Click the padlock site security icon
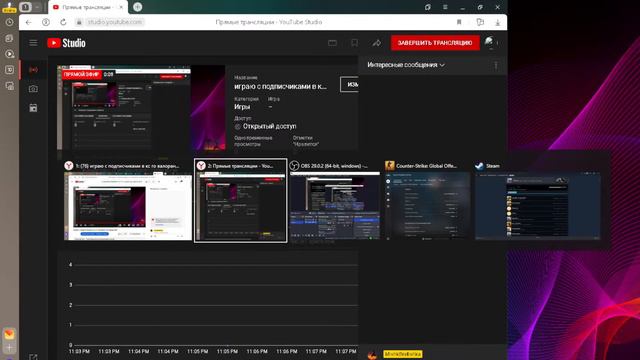This screenshot has width=640, height=360. [x=79, y=22]
